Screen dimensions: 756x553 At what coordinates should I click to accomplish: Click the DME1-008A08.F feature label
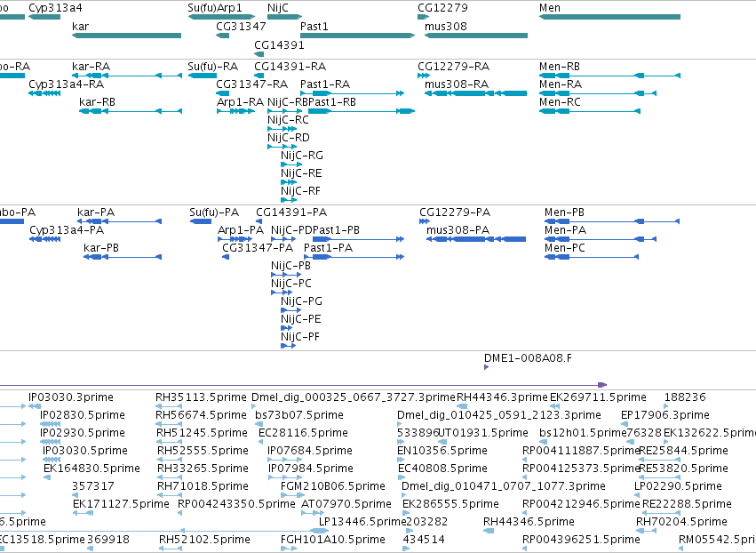528,358
